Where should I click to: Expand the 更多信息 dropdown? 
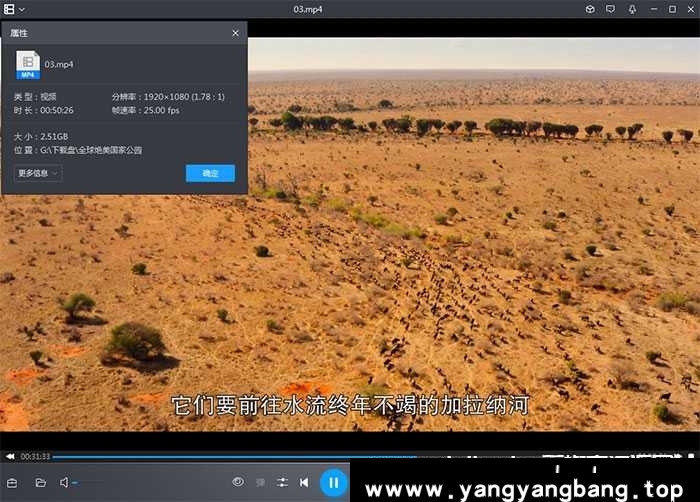[39, 173]
